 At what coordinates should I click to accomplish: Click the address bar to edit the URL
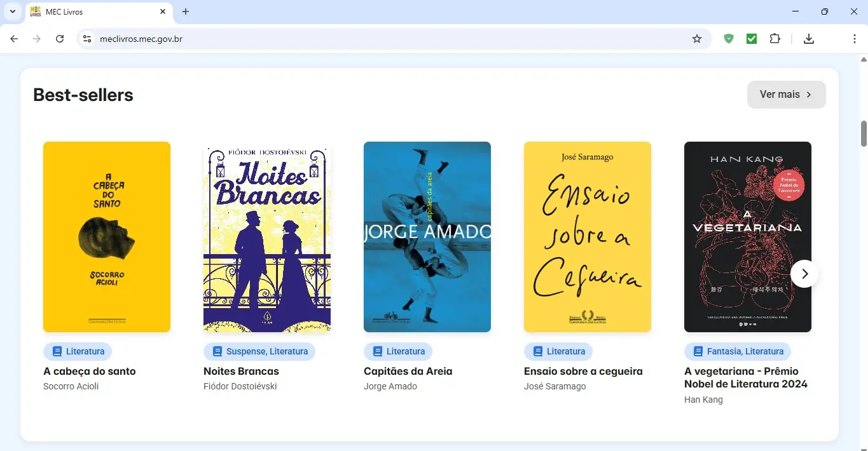(x=382, y=39)
